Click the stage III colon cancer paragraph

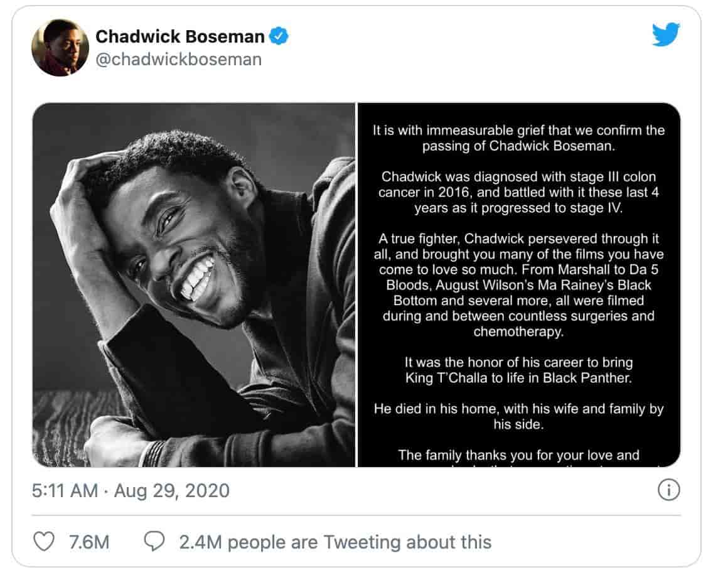tap(518, 192)
